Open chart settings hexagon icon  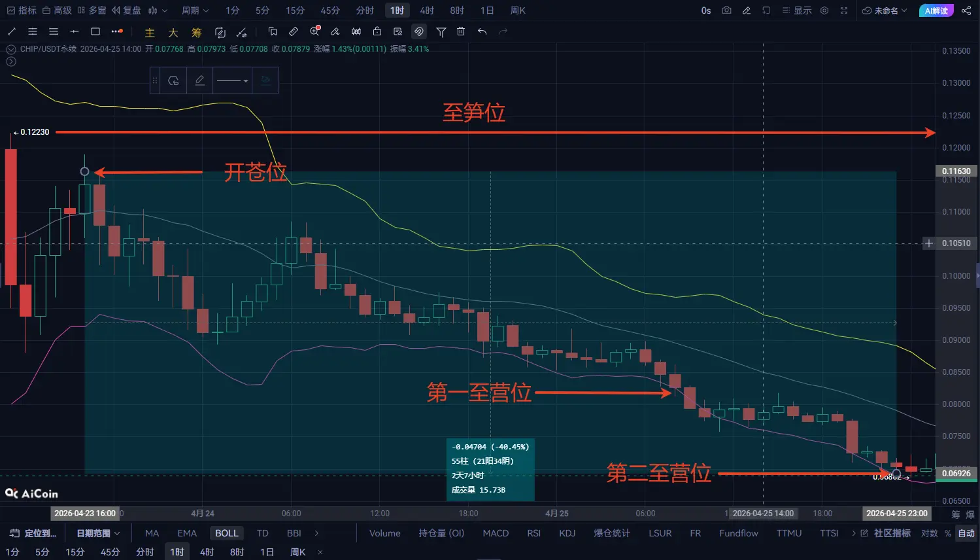tap(824, 10)
